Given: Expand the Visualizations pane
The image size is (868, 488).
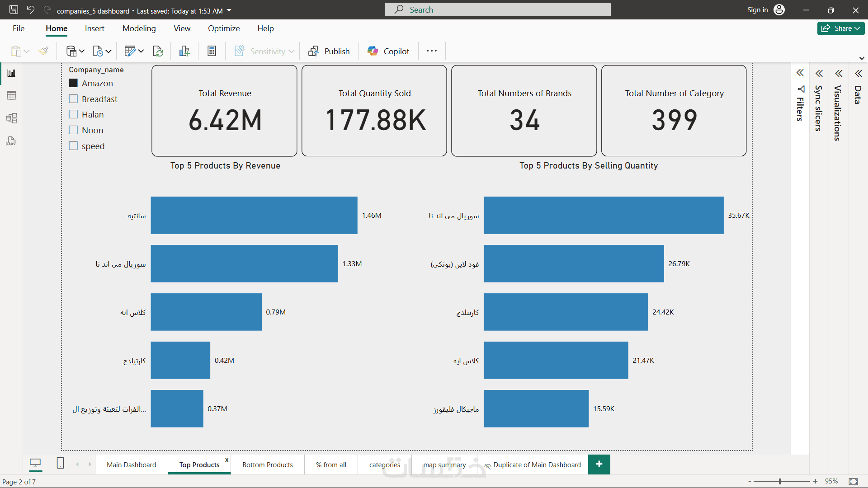Looking at the screenshot, I should [839, 73].
